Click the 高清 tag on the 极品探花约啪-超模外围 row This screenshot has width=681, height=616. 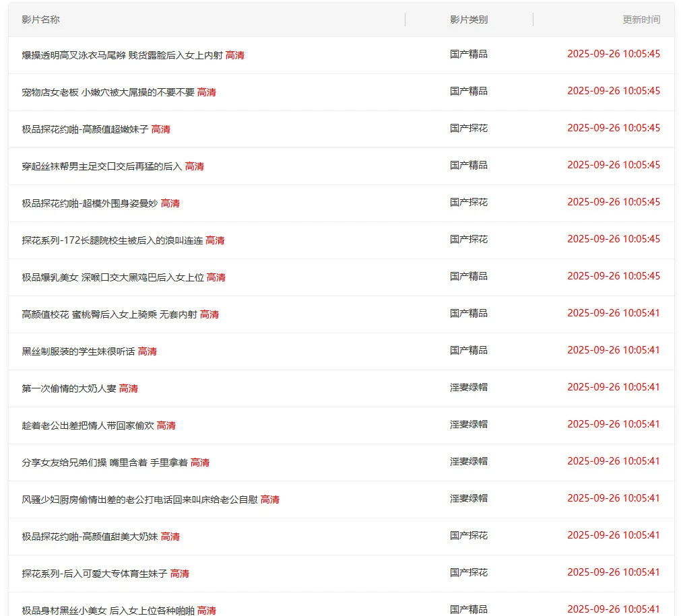point(170,203)
